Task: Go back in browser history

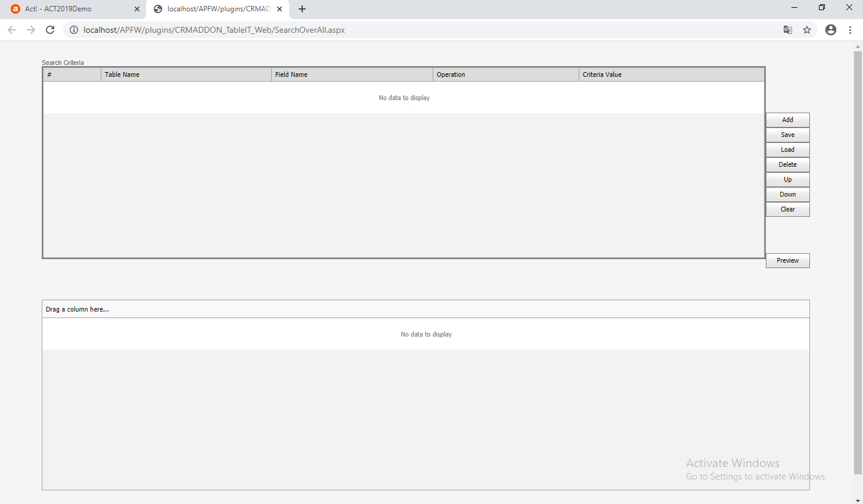Action: point(12,30)
